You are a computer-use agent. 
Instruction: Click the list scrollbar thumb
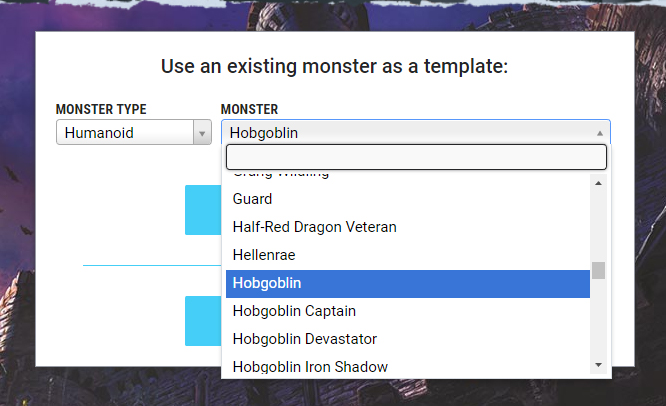click(598, 270)
